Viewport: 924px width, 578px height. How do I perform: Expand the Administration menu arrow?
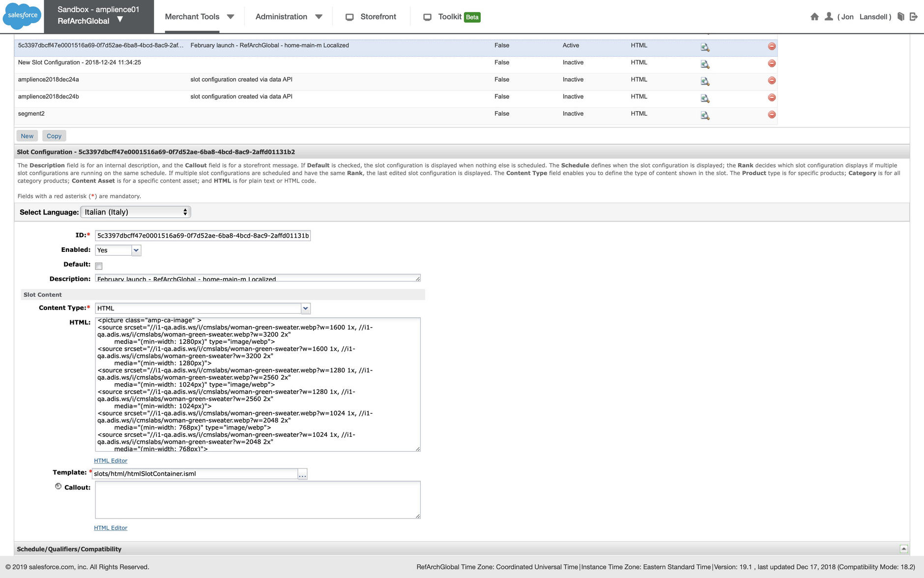tap(318, 17)
